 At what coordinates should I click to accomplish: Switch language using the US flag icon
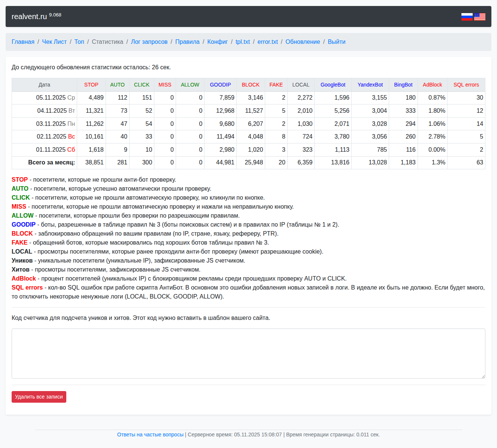(x=479, y=16)
